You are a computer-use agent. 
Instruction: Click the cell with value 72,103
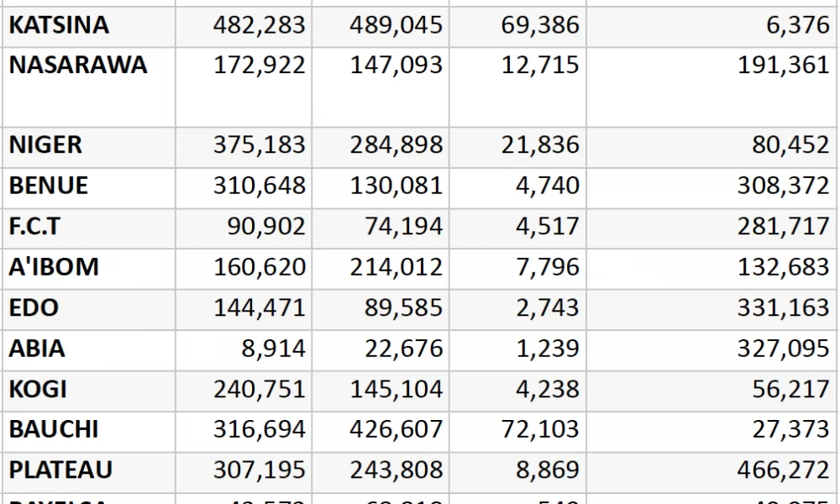pyautogui.click(x=540, y=430)
